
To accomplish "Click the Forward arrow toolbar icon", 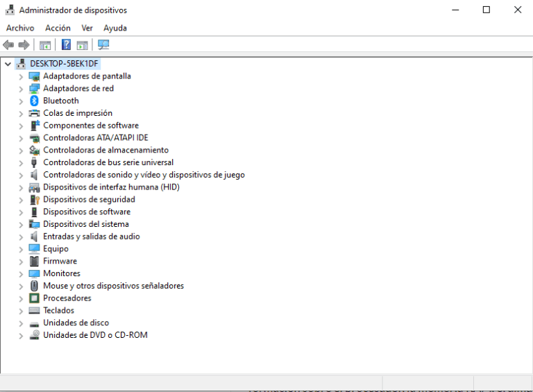I will pyautogui.click(x=24, y=44).
